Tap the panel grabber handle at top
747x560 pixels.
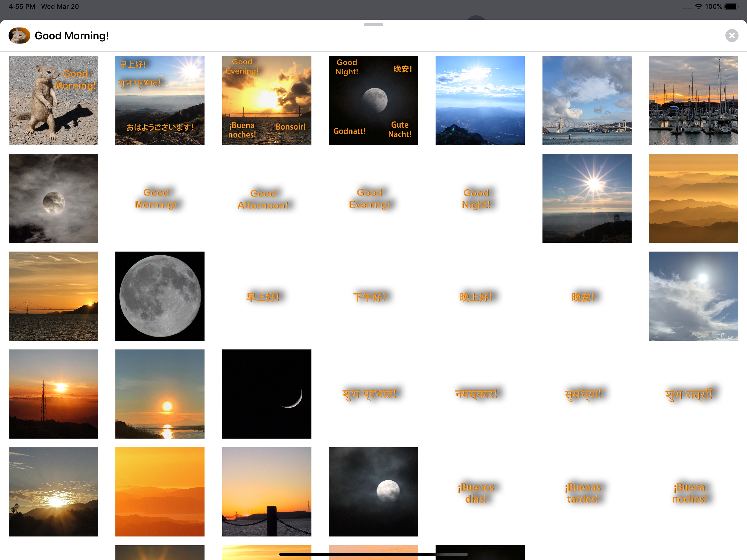[x=373, y=24]
